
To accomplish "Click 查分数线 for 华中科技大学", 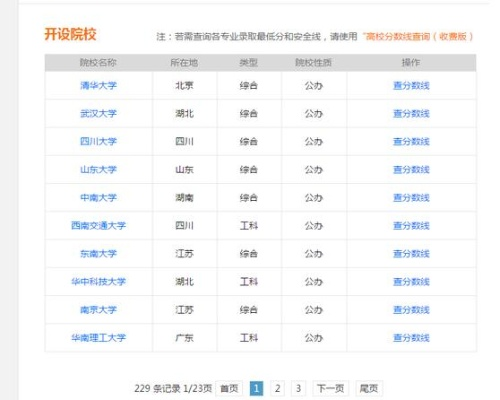I will [x=411, y=282].
